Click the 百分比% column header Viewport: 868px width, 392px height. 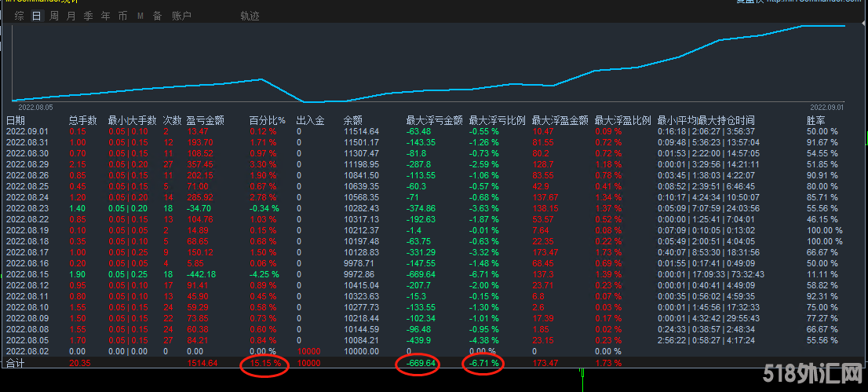click(268, 120)
